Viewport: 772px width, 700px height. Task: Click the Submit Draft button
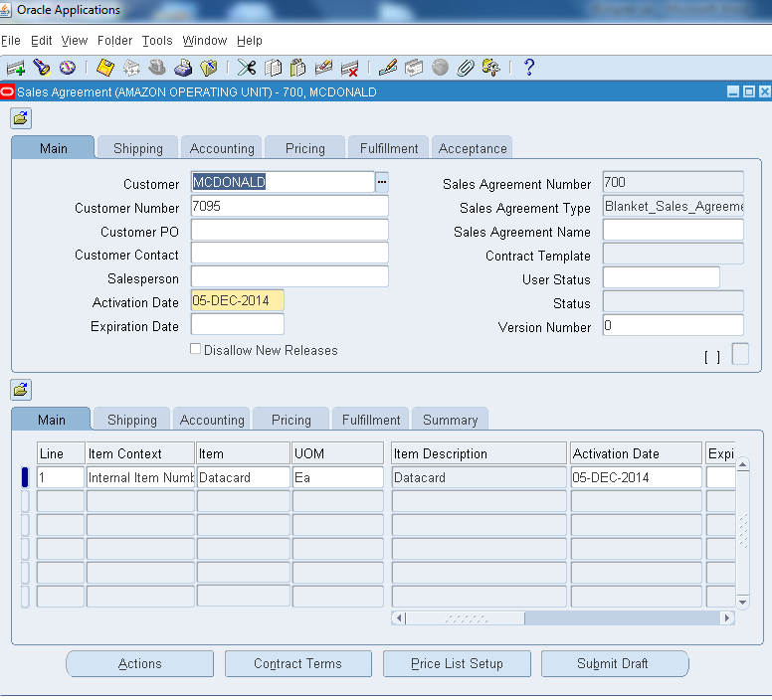pos(615,663)
